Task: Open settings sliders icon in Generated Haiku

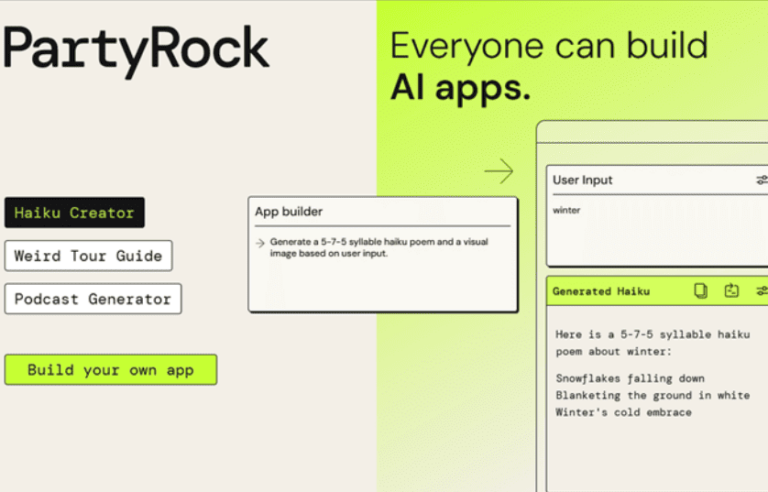Action: (762, 291)
